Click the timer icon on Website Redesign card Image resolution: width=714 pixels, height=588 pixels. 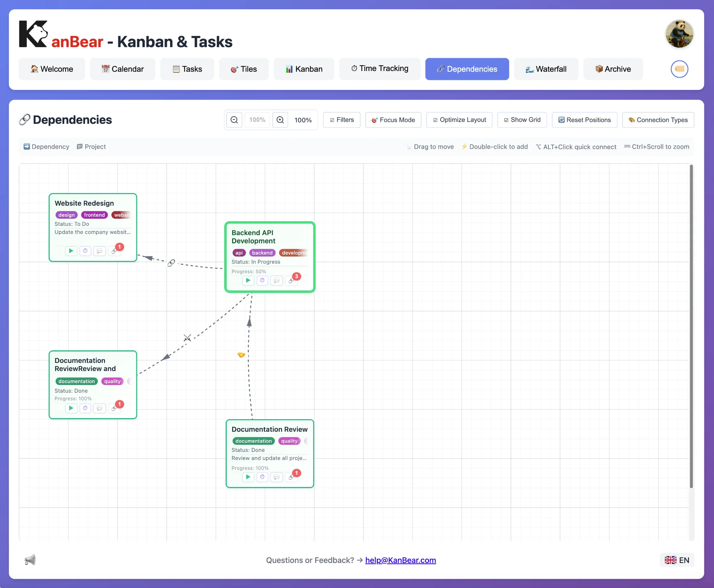[x=85, y=251]
